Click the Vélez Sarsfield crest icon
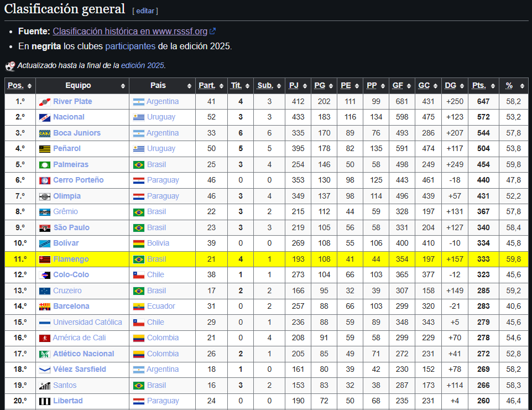 [x=45, y=370]
